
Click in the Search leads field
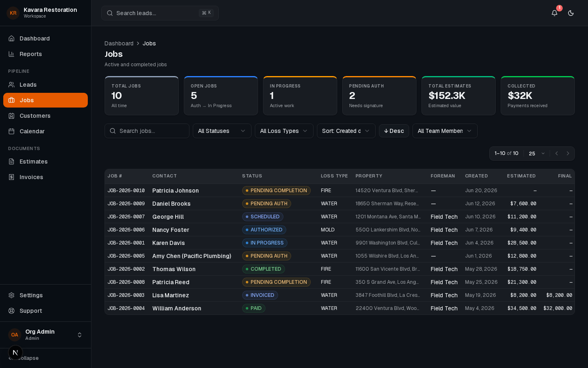(160, 13)
